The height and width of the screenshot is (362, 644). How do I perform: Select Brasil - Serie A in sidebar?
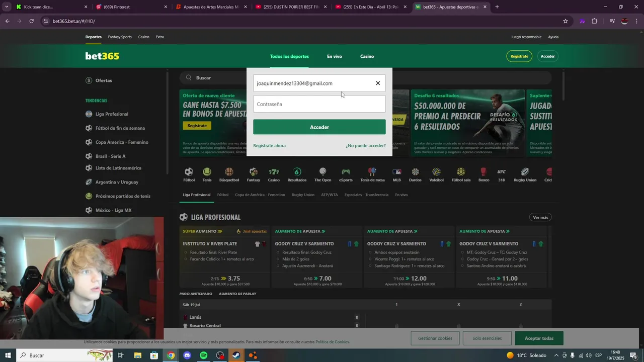[110, 156]
